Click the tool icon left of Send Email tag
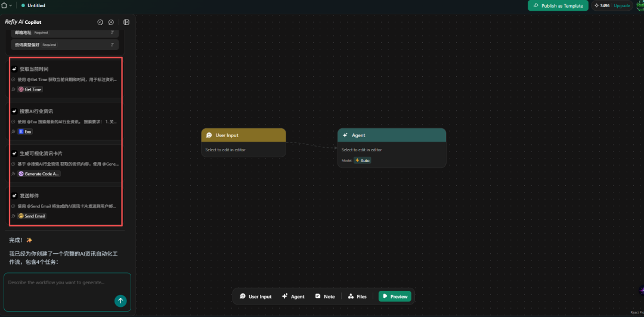The height and width of the screenshot is (317, 644). coord(14,216)
